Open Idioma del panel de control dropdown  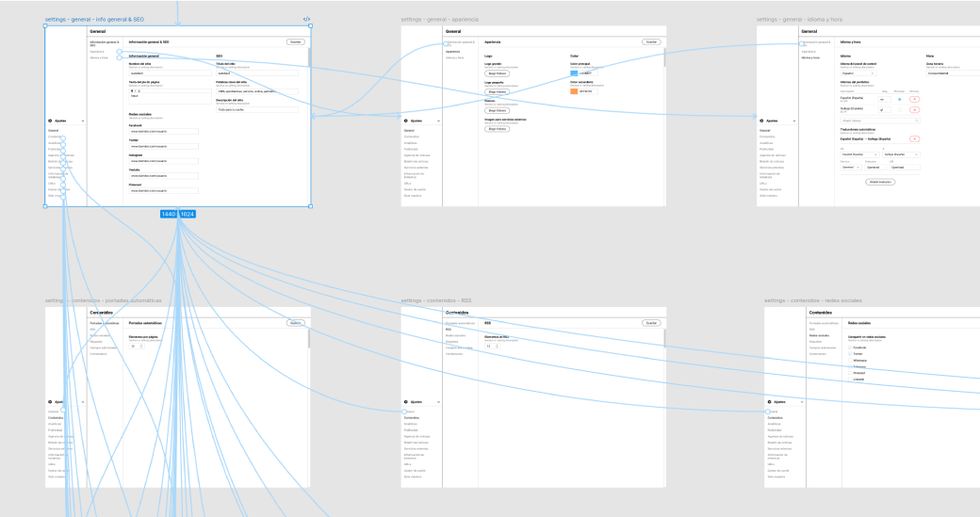tap(857, 73)
